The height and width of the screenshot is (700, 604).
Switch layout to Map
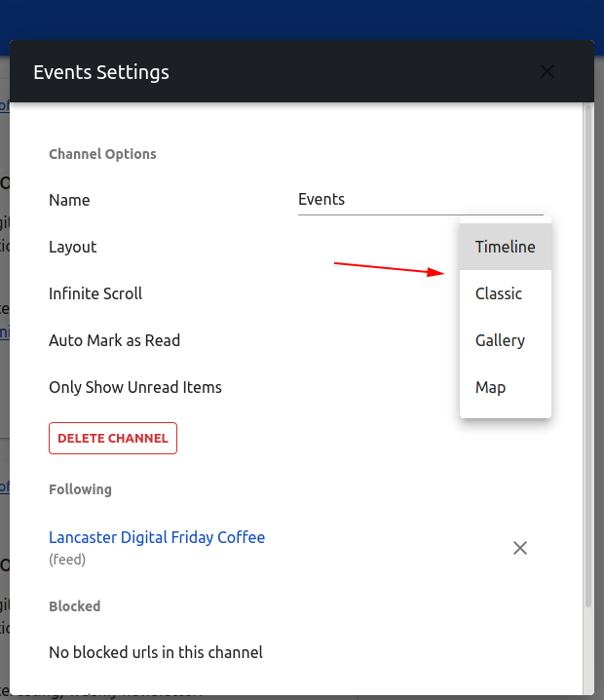[x=490, y=387]
